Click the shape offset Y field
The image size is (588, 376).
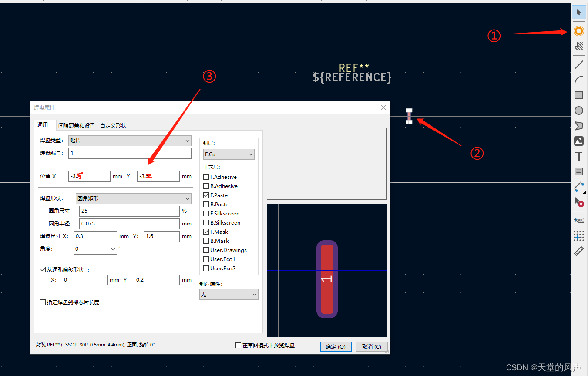coord(157,280)
